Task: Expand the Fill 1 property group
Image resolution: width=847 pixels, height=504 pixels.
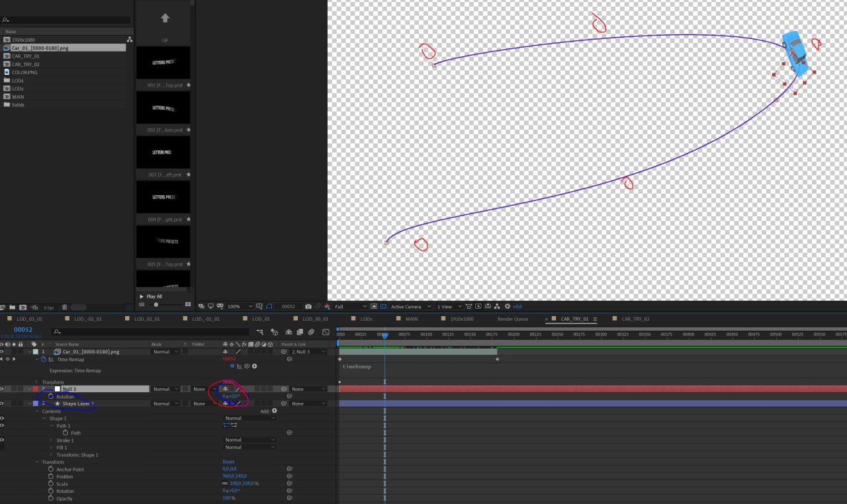Action: tap(51, 447)
